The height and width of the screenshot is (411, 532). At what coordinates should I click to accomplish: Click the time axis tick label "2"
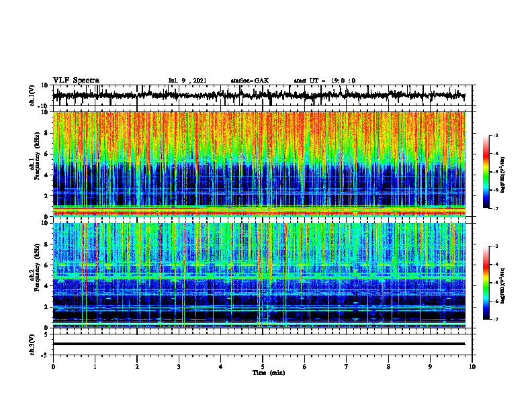(x=137, y=367)
